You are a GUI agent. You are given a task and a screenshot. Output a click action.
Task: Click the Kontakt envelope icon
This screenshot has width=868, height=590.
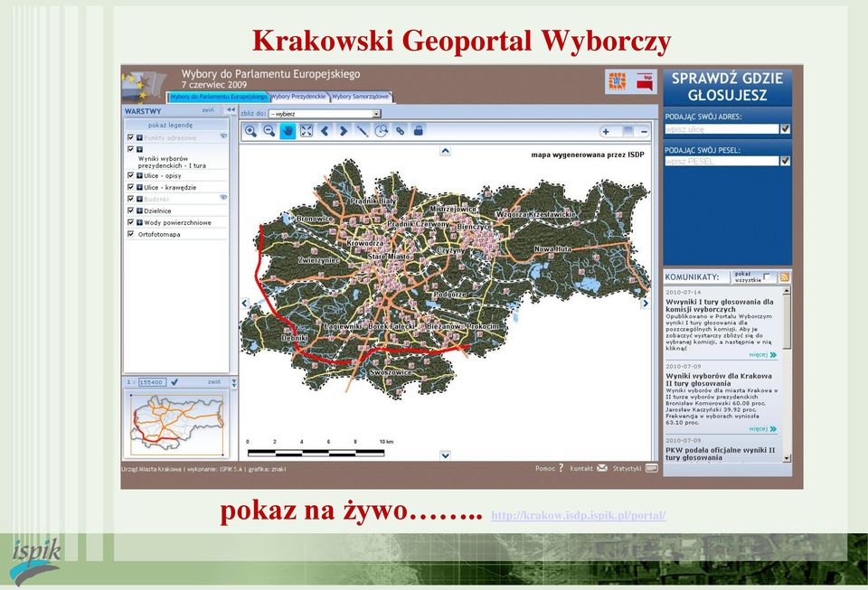602,468
